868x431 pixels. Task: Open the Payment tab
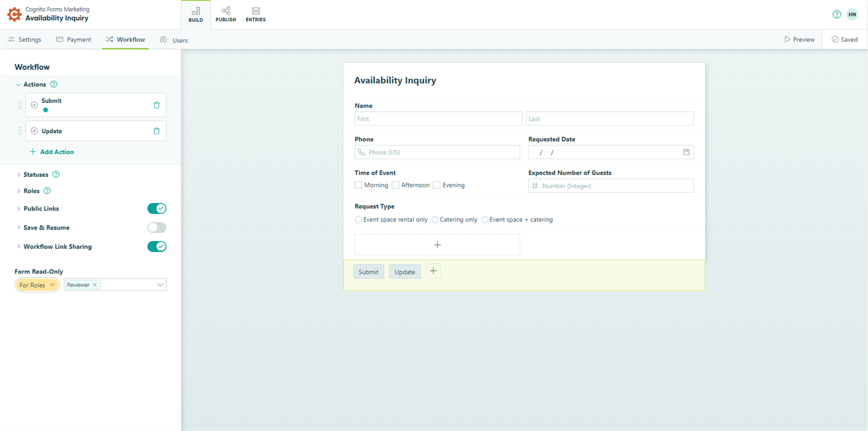[x=73, y=39]
